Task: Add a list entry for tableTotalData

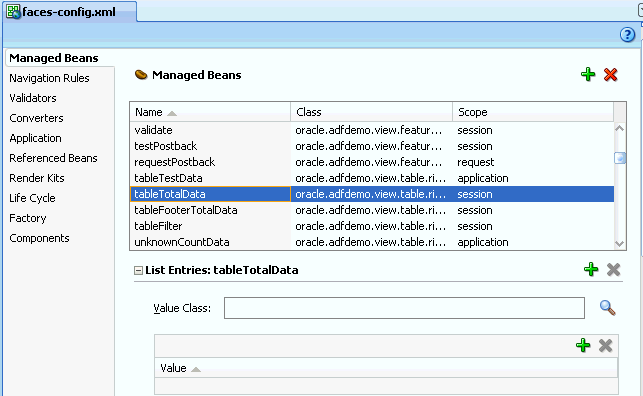Action: [591, 270]
